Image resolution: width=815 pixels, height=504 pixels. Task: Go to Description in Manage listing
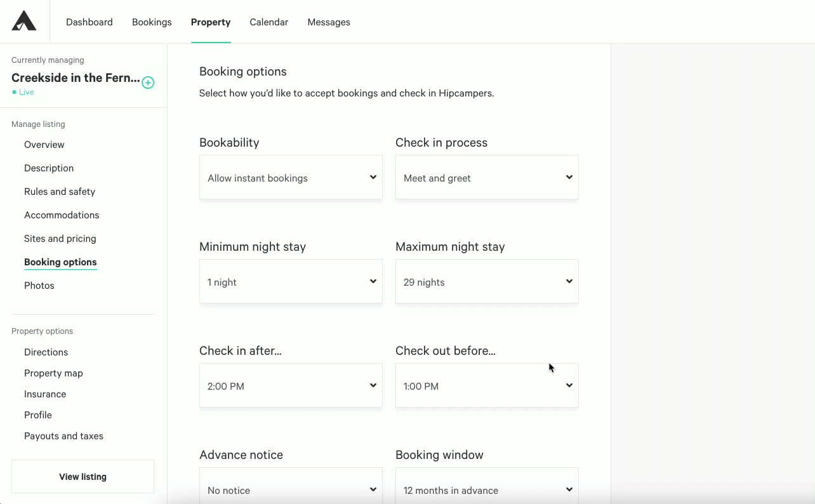pyautogui.click(x=49, y=168)
